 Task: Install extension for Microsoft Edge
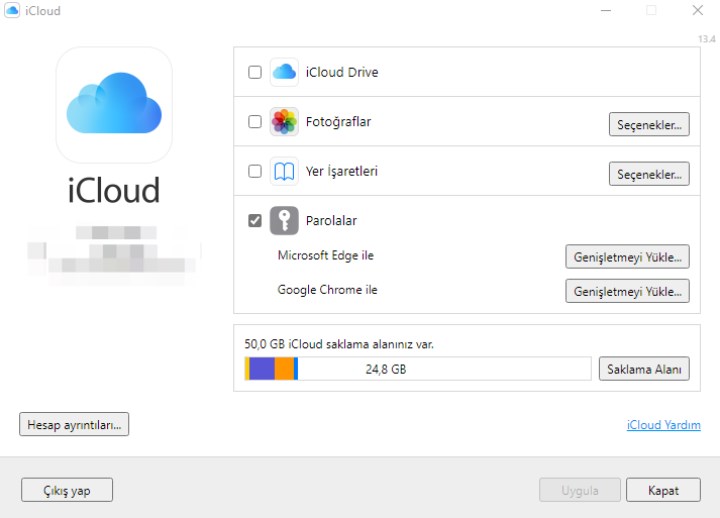click(x=627, y=257)
